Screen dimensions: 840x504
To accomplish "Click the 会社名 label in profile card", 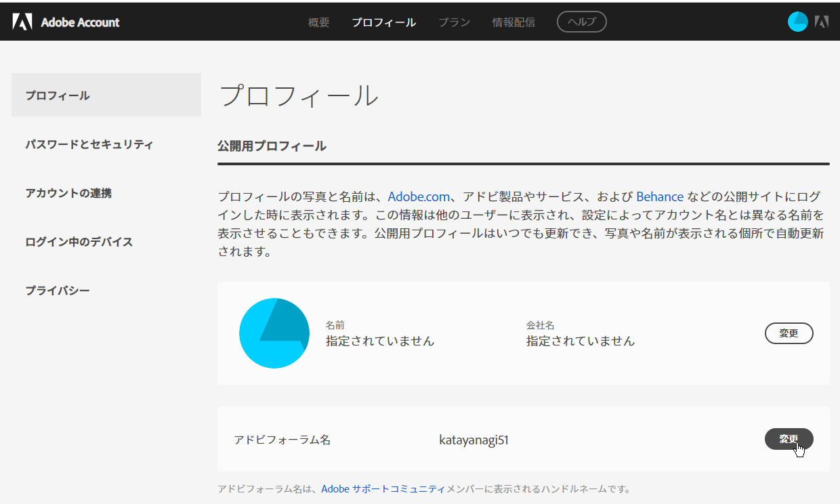I will 541,325.
